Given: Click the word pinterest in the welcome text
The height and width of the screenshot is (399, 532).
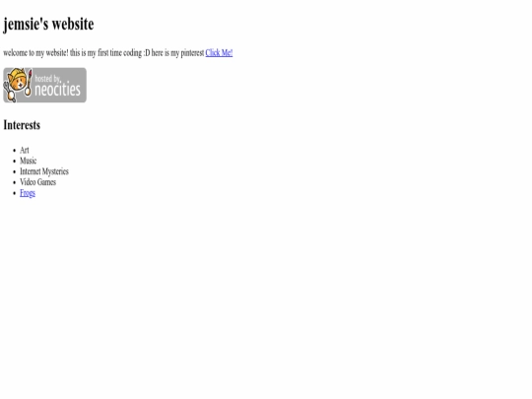Looking at the screenshot, I should [x=192, y=53].
